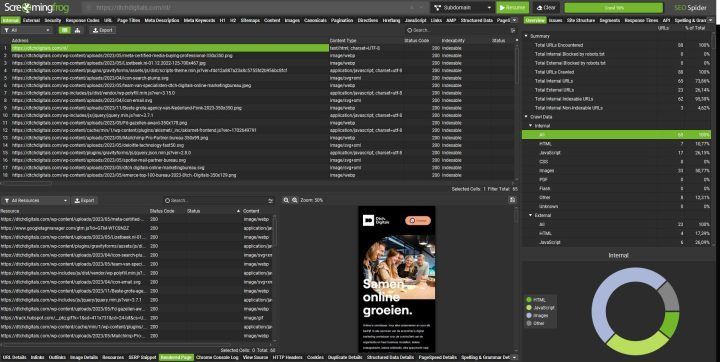Viewport: 720px width, 362px height.
Task: Click the menu button in the rendered page preview
Action: point(418,221)
